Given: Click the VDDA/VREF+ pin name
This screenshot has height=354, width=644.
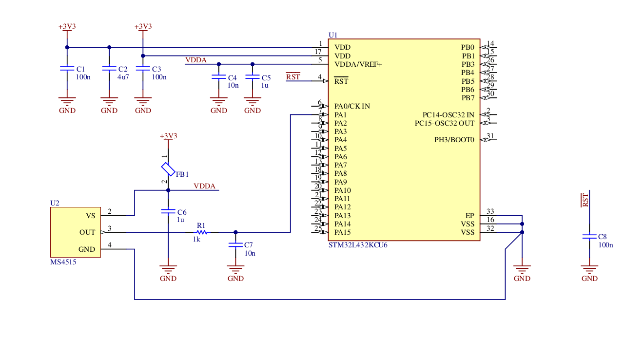Looking at the screenshot, I should click(358, 64).
